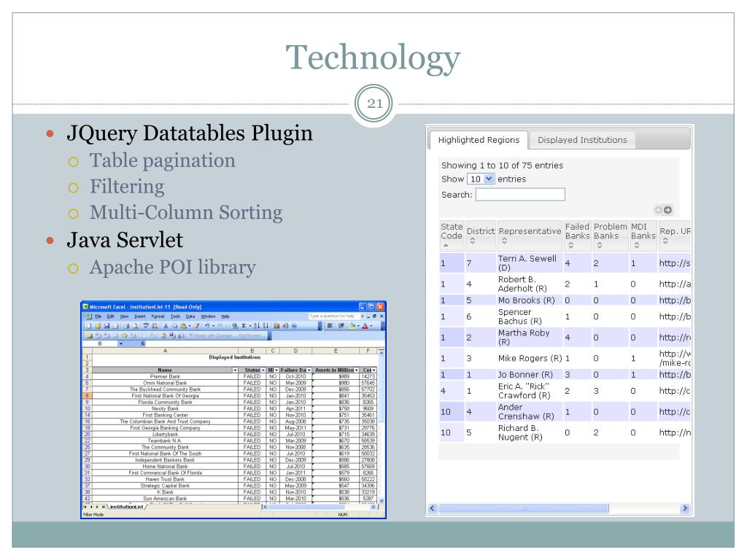This screenshot has height=560, width=747.
Task: Click the Save disk icon in Excel
Action: [x=107, y=326]
